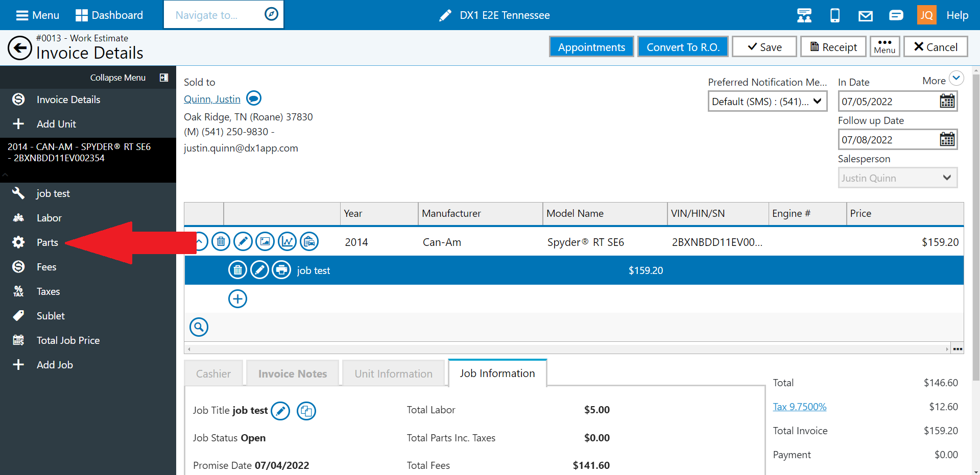The image size is (980, 475).
Task: Open Preferred Notification Method dropdown
Action: [767, 101]
